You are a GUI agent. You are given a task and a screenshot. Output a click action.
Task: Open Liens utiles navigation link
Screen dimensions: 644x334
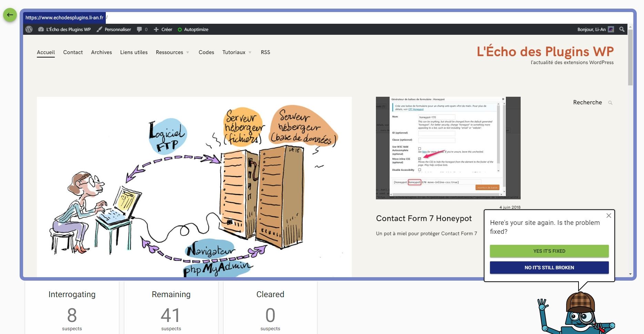tap(134, 52)
